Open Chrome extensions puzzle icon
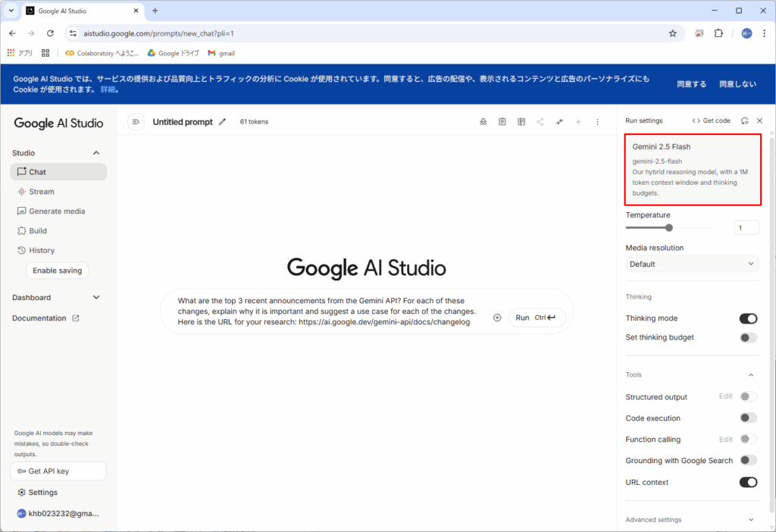 (718, 33)
